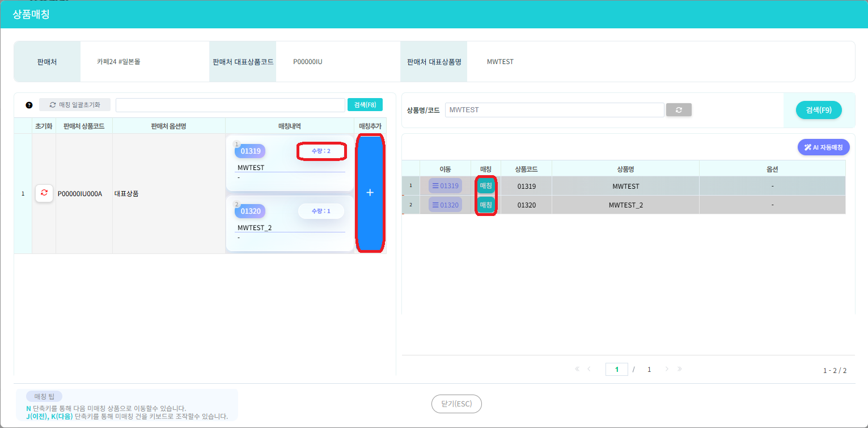Select the MWTEST_2 product name cell in results
The image size is (868, 428).
pyautogui.click(x=625, y=205)
